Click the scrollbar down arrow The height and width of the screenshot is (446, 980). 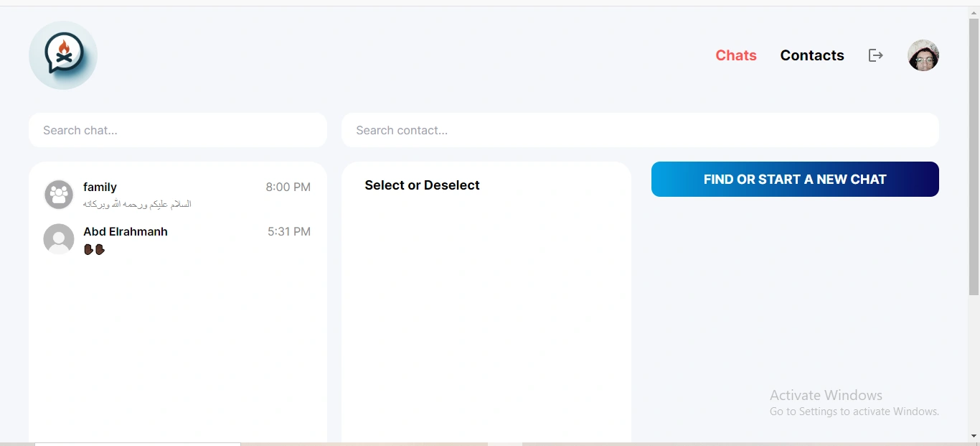pyautogui.click(x=974, y=435)
